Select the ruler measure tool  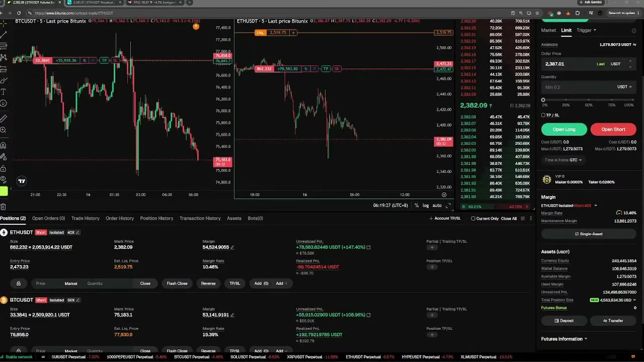point(3,119)
